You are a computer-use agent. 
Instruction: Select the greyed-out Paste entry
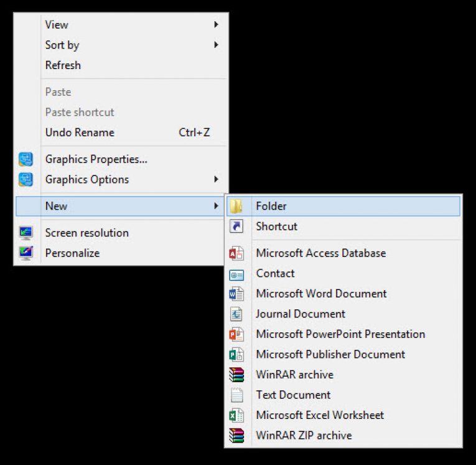(x=121, y=92)
